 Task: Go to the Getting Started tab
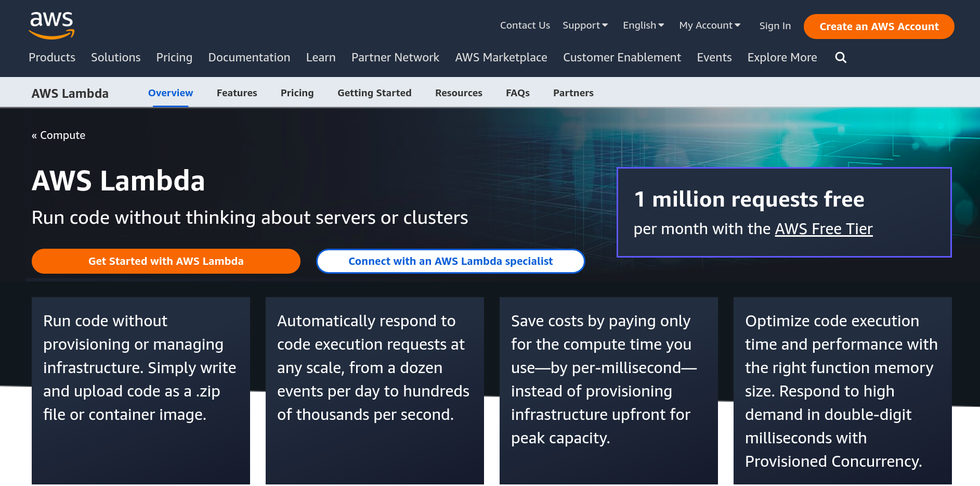[x=374, y=93]
